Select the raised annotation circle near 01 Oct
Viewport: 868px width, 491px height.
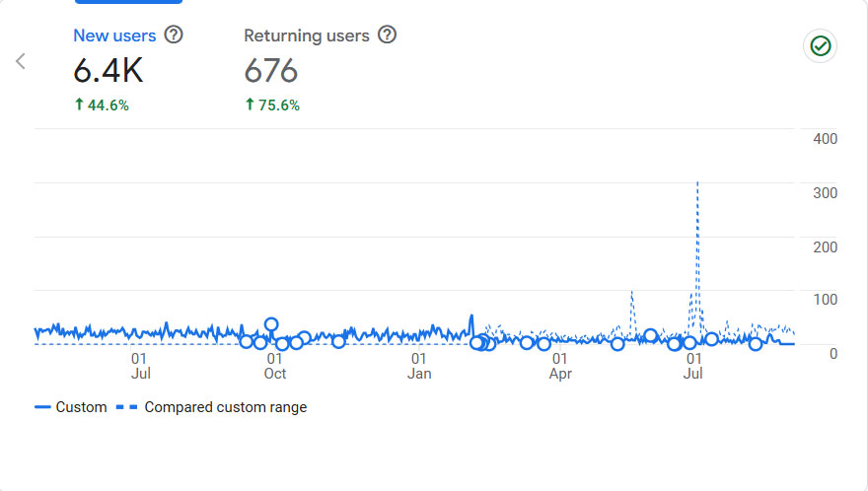coord(271,324)
